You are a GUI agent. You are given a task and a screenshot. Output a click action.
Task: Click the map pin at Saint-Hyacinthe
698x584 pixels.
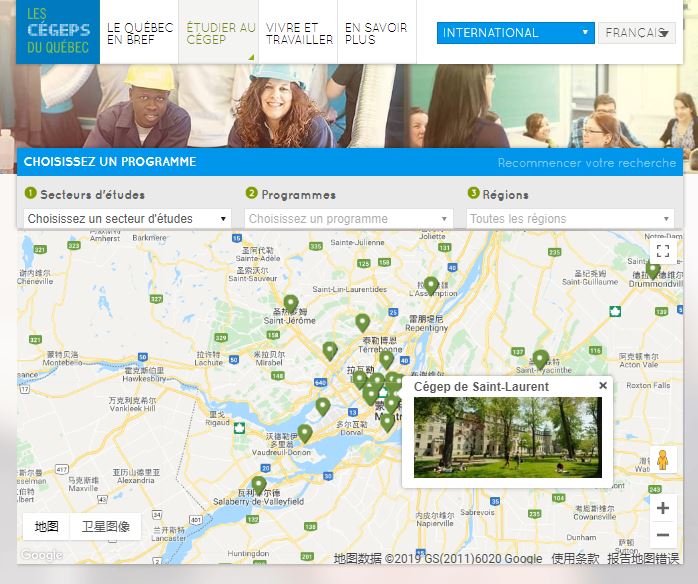coord(540,359)
